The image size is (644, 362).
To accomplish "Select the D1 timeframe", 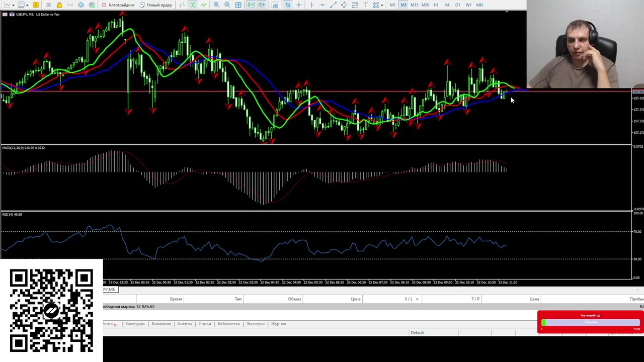I will [x=457, y=5].
